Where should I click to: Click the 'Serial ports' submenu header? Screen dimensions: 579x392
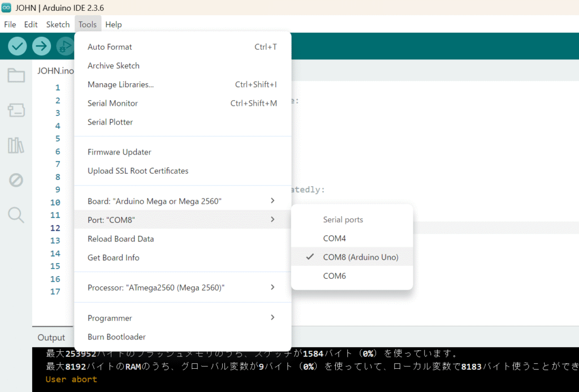(x=343, y=220)
